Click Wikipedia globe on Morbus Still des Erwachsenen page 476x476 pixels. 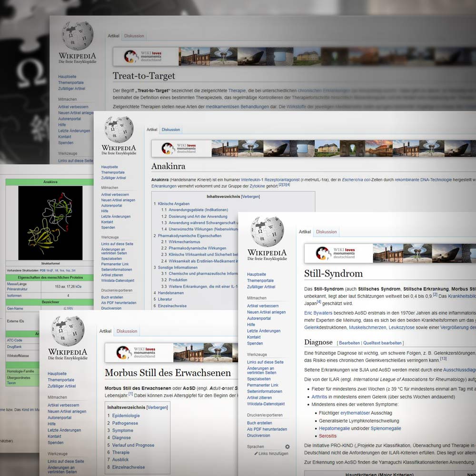coord(68,331)
